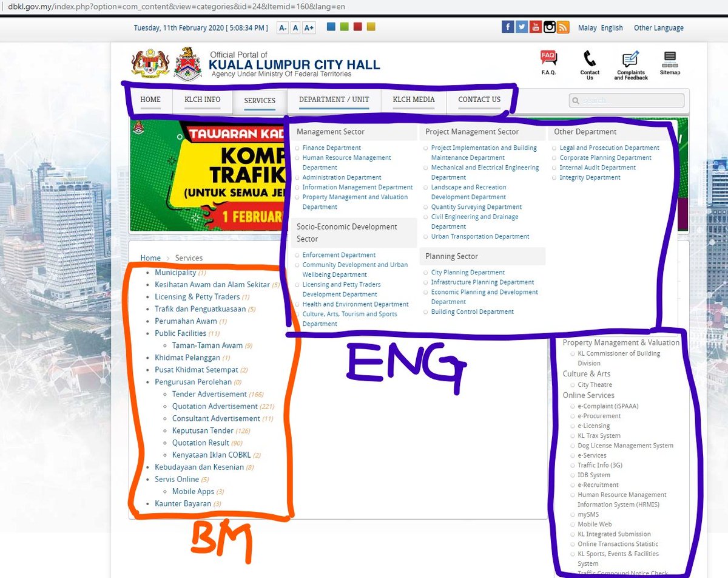The image size is (728, 578).
Task: Open the Sitemap icon
Action: point(670,63)
